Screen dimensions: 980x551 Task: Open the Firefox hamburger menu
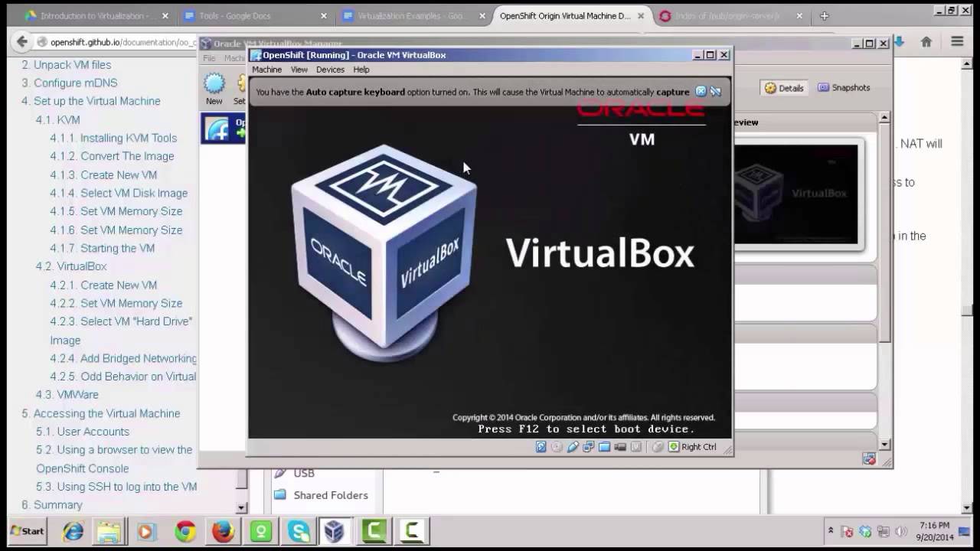click(x=957, y=42)
